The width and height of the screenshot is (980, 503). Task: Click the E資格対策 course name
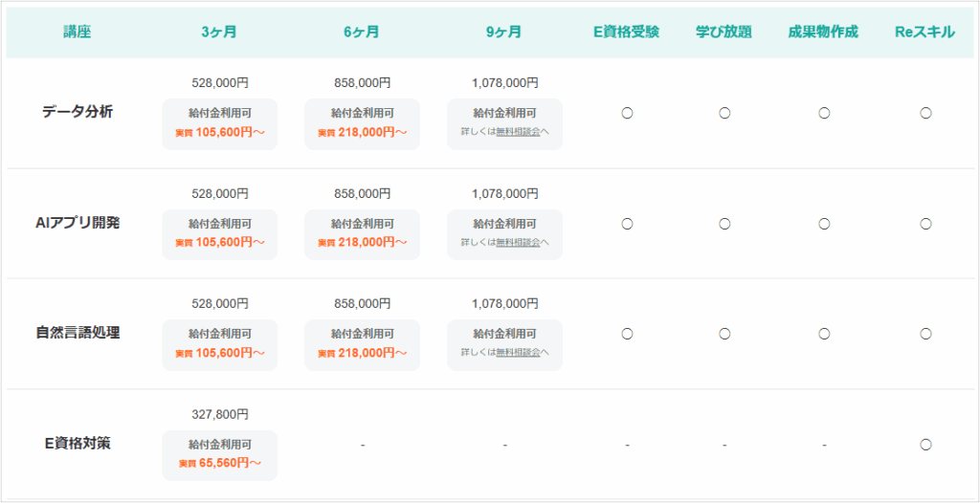click(78, 444)
